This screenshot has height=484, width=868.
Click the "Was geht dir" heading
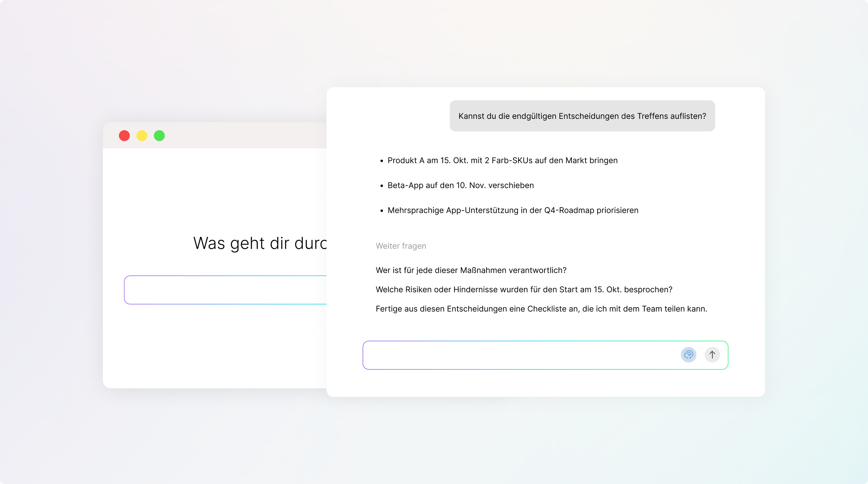tap(260, 243)
